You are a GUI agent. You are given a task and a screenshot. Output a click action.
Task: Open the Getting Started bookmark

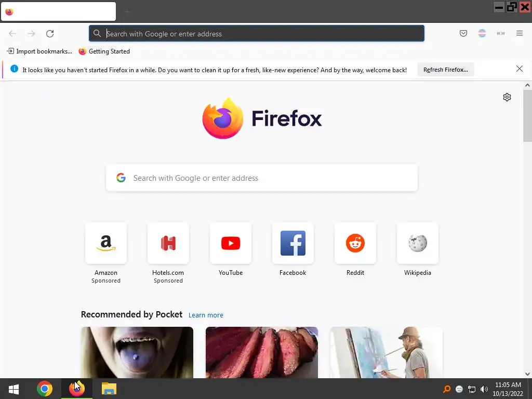click(x=104, y=51)
